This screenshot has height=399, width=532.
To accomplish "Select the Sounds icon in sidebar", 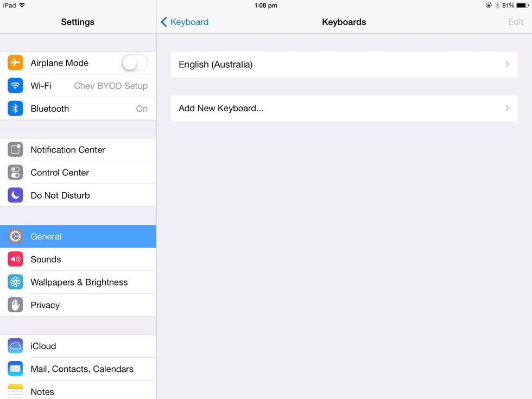I will 15,259.
